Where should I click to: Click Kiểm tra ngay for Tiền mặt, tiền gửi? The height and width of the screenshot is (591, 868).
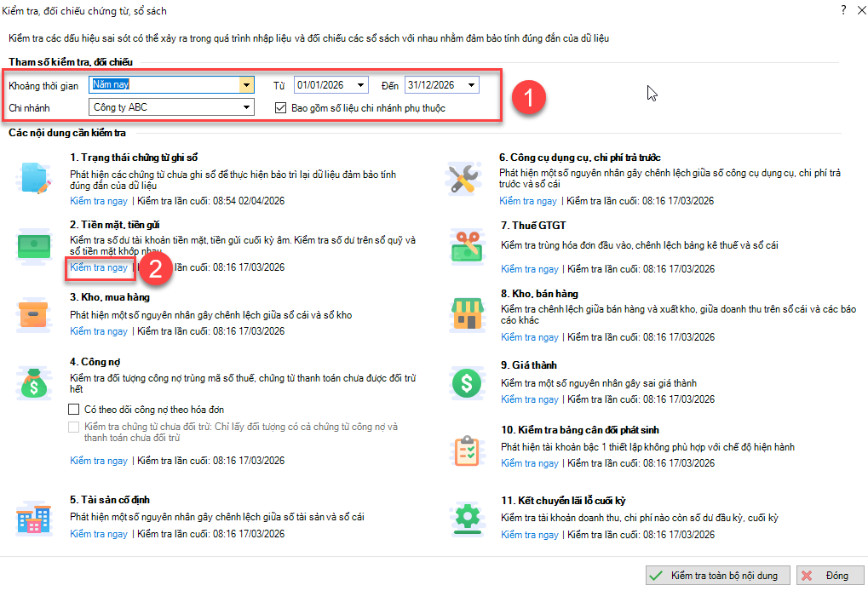pos(99,267)
